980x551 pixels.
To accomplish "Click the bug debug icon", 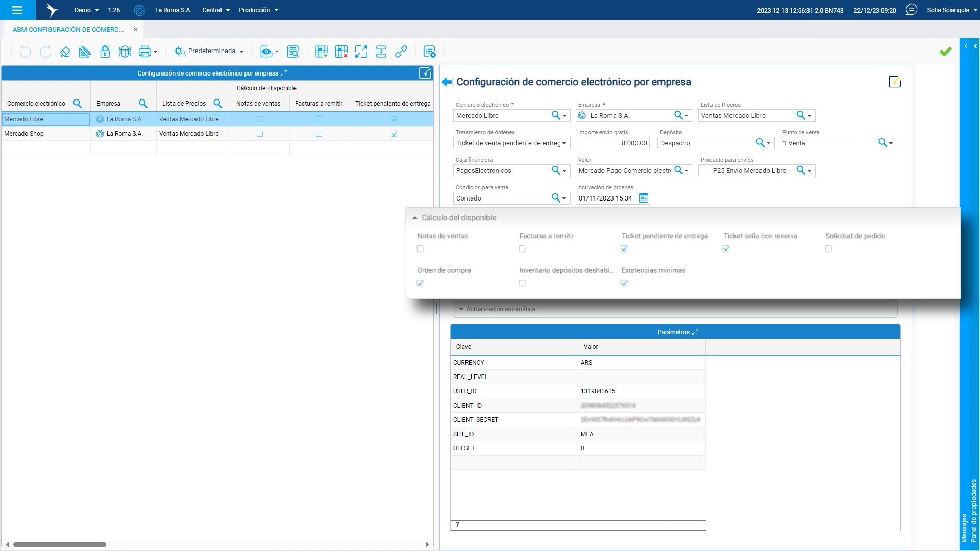I will pyautogui.click(x=125, y=52).
